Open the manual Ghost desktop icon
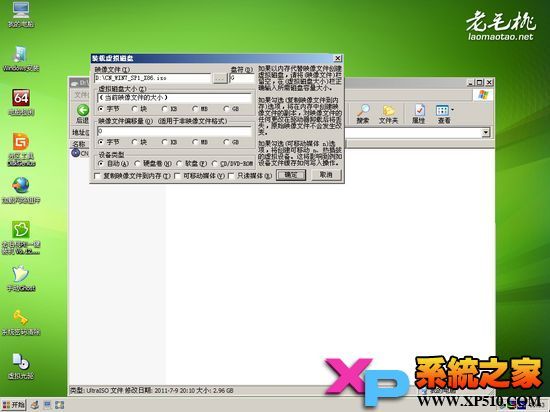 (21, 274)
